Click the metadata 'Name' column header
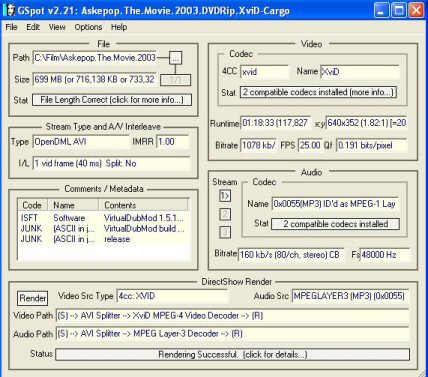The height and width of the screenshot is (377, 428). [73, 205]
